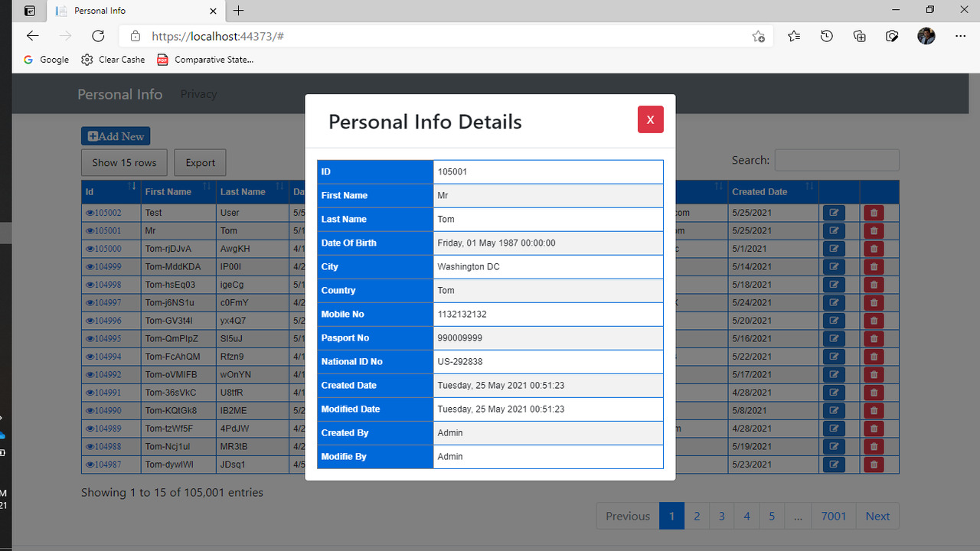Switch to the Privacy tab

tap(198, 93)
